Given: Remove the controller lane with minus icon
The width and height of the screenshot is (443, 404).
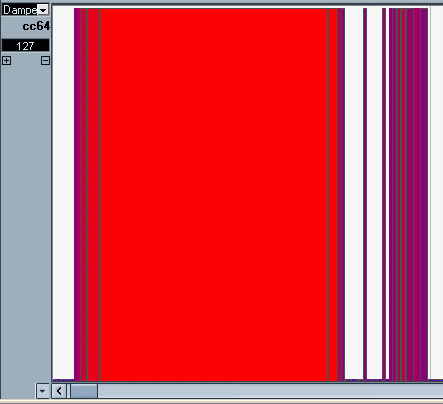Looking at the screenshot, I should coord(45,60).
